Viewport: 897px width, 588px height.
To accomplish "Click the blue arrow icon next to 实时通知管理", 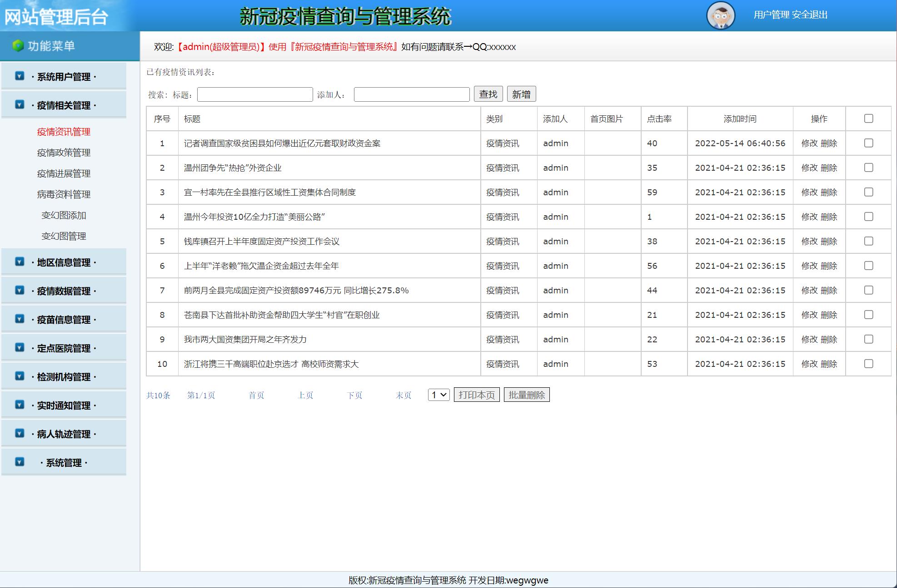I will point(19,405).
